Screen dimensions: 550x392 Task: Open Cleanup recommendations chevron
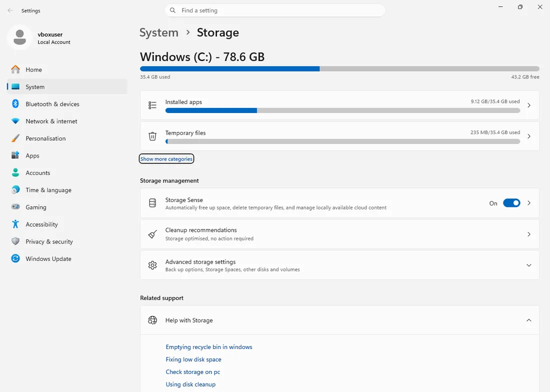[529, 234]
